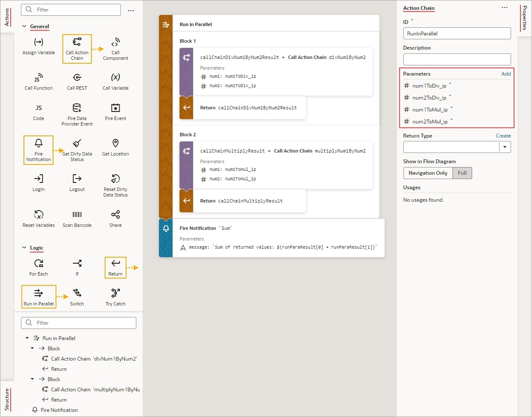The width and height of the screenshot is (532, 417).
Task: Select the multiplyNum1ByNum2 Call Action Chain card
Action: click(276, 165)
